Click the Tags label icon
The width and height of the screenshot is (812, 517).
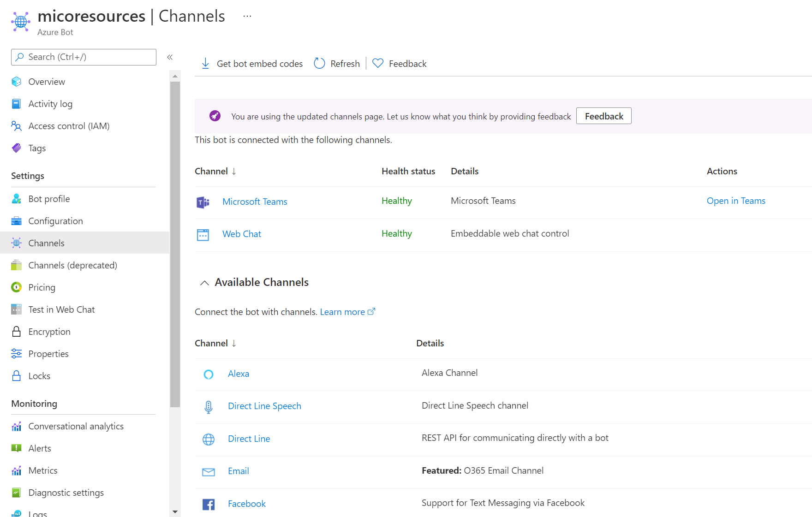(17, 148)
